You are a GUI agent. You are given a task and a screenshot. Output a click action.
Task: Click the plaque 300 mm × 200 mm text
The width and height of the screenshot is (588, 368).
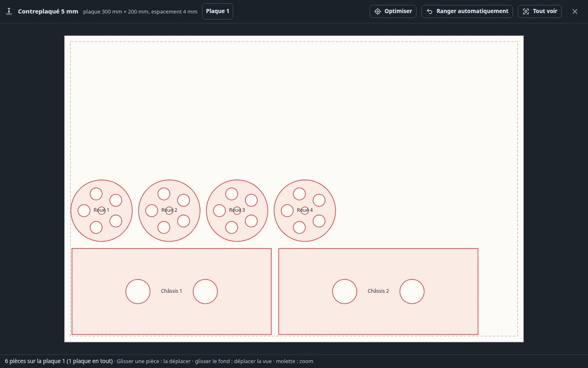click(116, 12)
